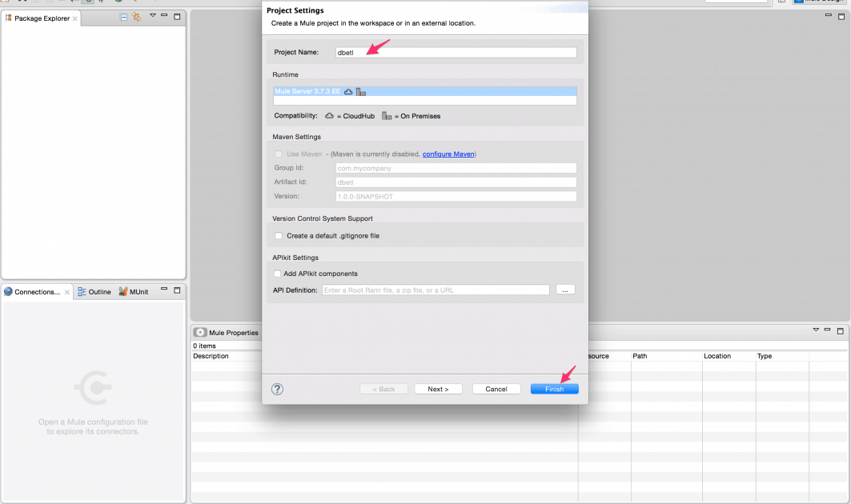The width and height of the screenshot is (851, 504).
Task: Click the Link with Editor icon
Action: (136, 17)
